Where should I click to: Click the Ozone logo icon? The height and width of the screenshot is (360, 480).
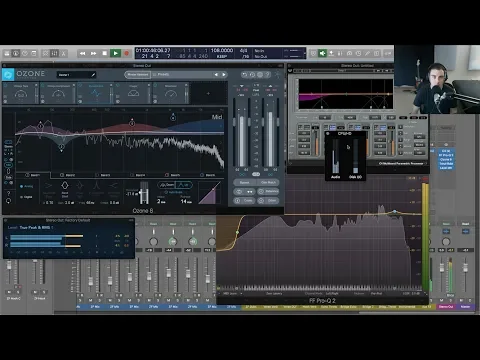[x=8, y=74]
